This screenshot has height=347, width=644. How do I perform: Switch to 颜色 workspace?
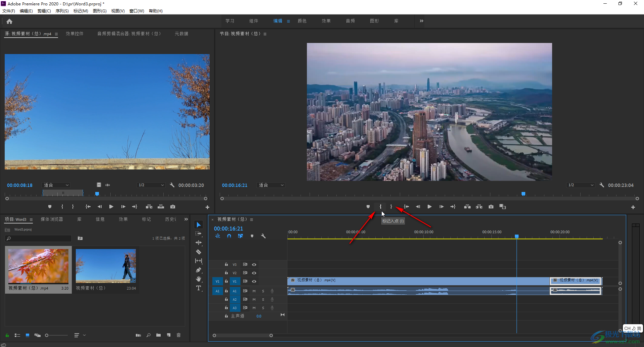coord(302,21)
